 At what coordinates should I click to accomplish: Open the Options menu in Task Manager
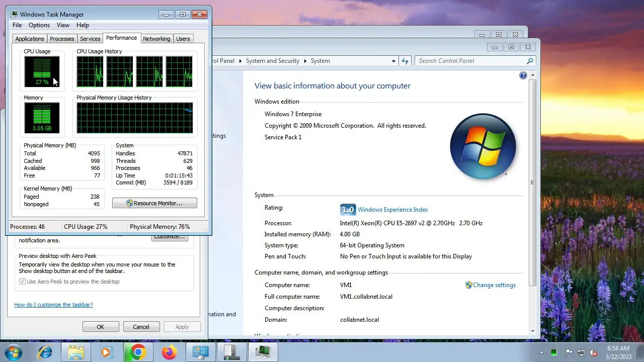pos(39,25)
